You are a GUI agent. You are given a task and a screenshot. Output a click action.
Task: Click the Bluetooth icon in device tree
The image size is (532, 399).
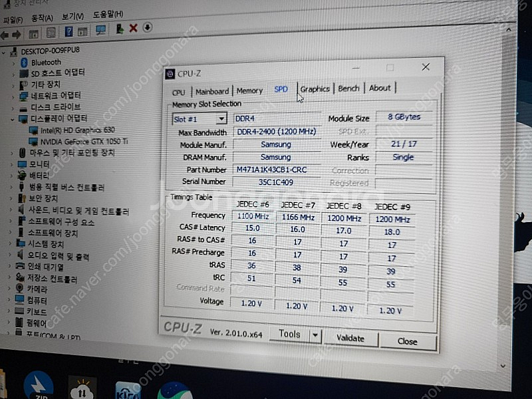click(24, 63)
